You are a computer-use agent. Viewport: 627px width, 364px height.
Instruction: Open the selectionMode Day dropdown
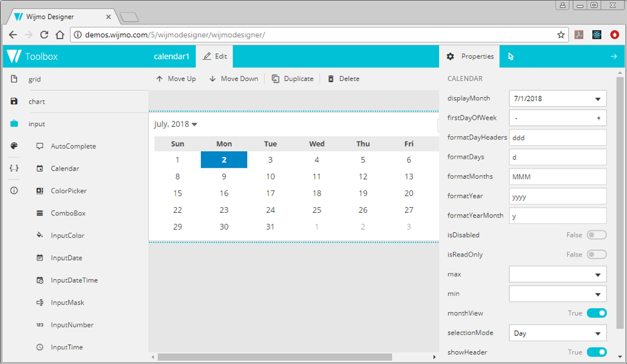tap(598, 333)
